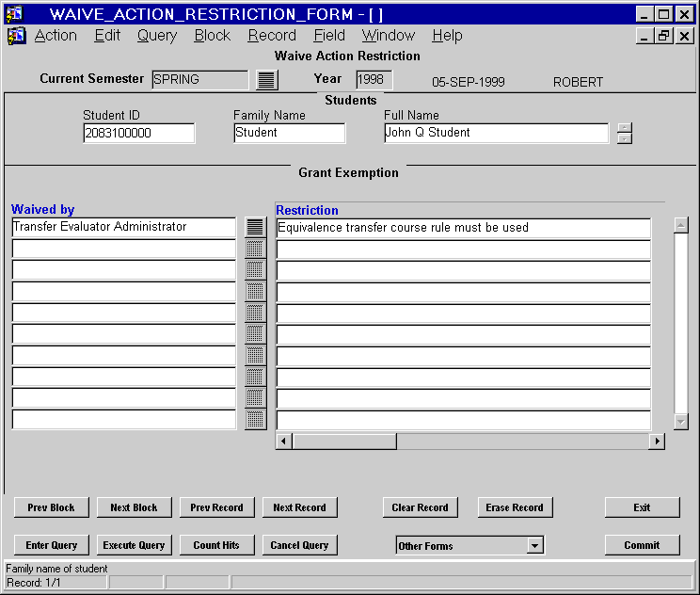Go to Next Record
Image resolution: width=700 pixels, height=595 pixels.
[x=299, y=507]
